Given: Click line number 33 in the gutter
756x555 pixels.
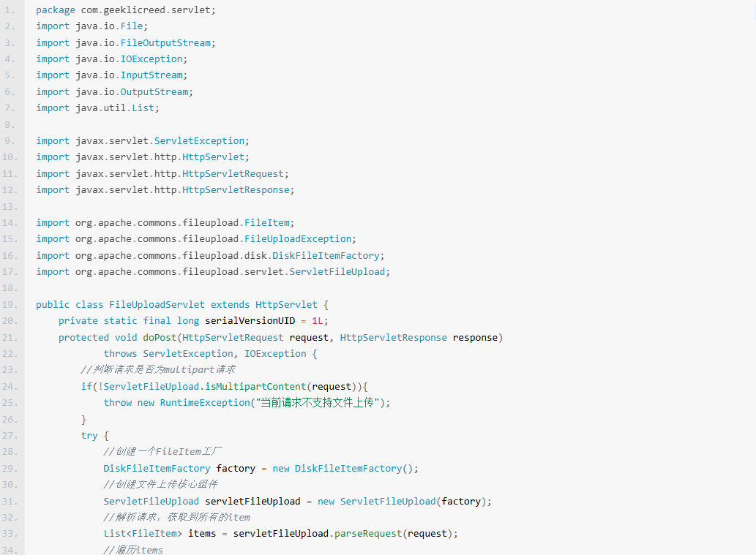Looking at the screenshot, I should [x=9, y=533].
